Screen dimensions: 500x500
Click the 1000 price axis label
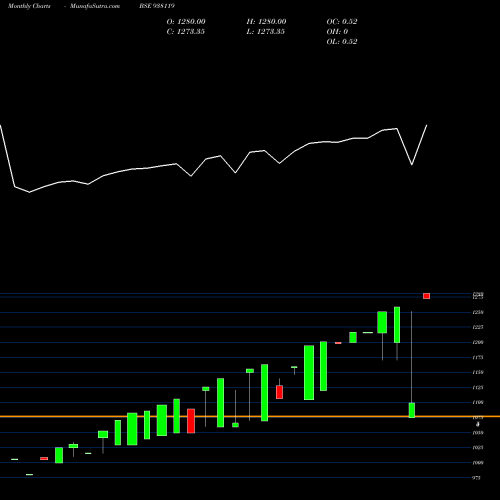point(478,463)
